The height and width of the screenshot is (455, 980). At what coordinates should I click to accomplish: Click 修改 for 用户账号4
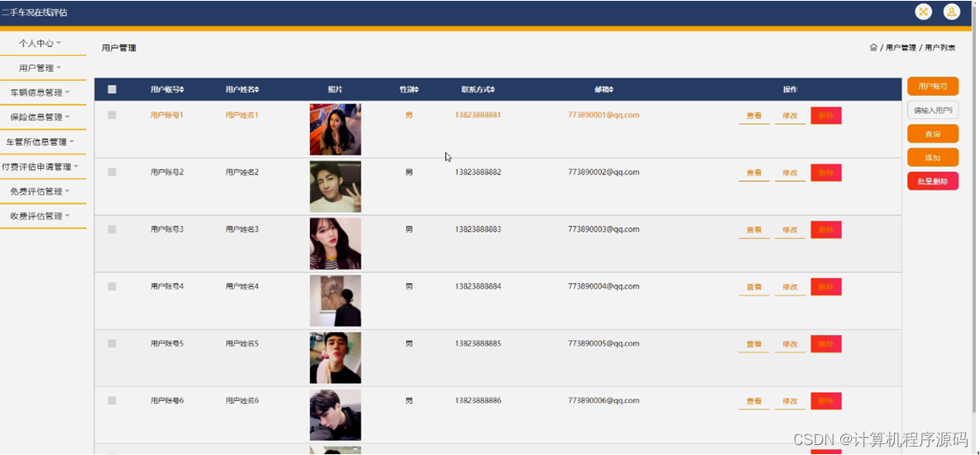(x=790, y=288)
